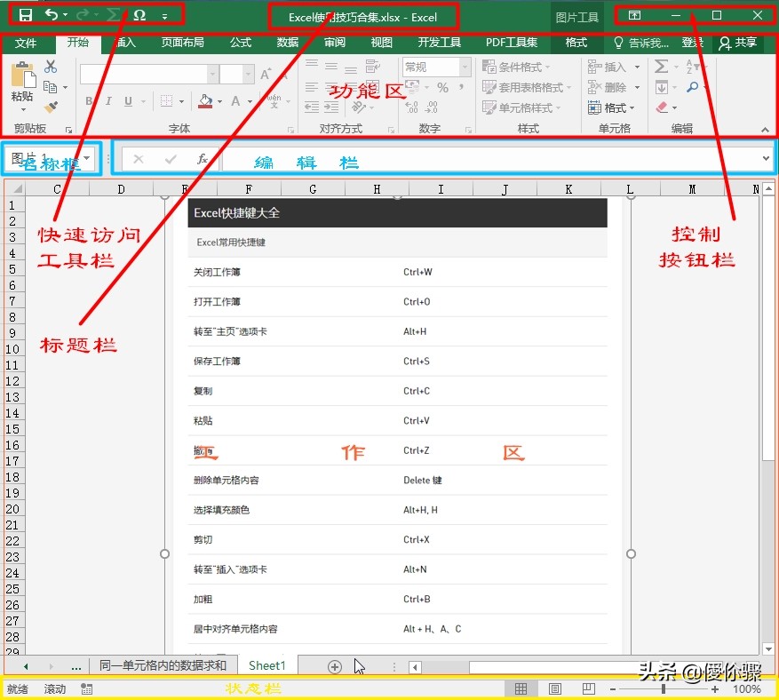Click previous sheet navigation arrow
The height and width of the screenshot is (700, 779).
26,667
